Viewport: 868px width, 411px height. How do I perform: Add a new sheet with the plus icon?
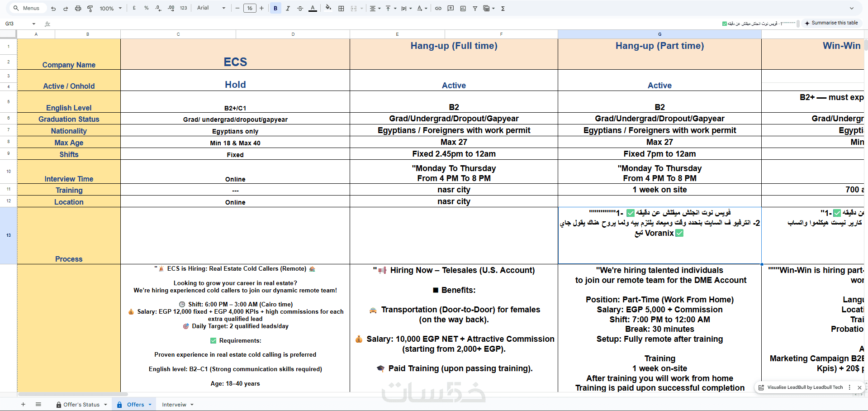[23, 404]
